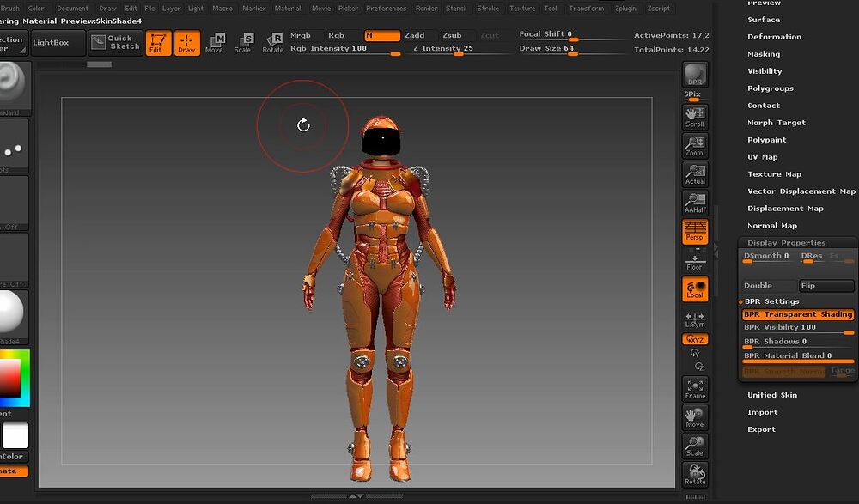Click the Z-axis rotation icon
This screenshot has height=504, width=859.
(x=698, y=367)
